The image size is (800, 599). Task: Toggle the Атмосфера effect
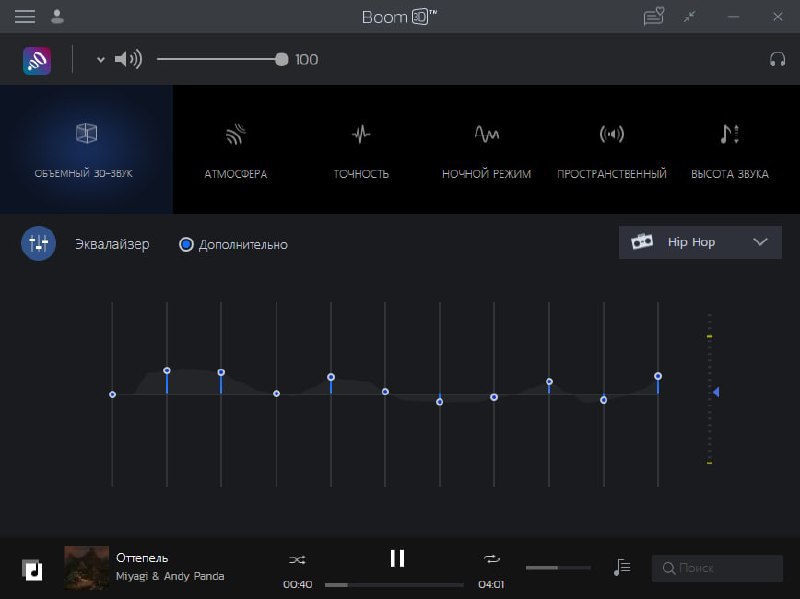pos(235,149)
